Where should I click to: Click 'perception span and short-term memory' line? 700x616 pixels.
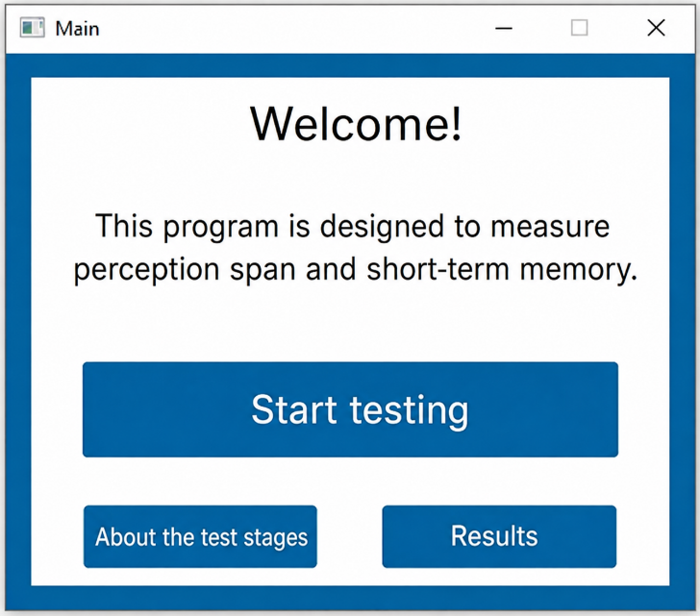[355, 270]
